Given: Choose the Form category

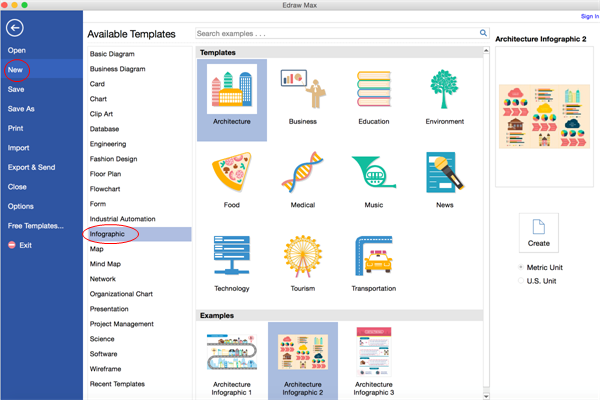Looking at the screenshot, I should [x=98, y=204].
